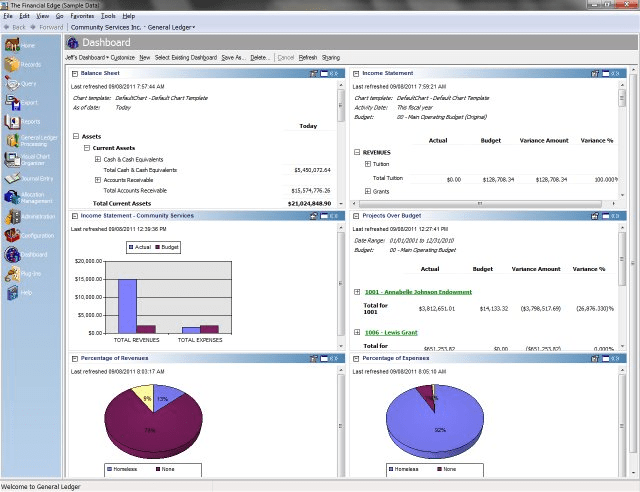
Task: Open the Configuration sidebar icon
Action: coord(12,235)
